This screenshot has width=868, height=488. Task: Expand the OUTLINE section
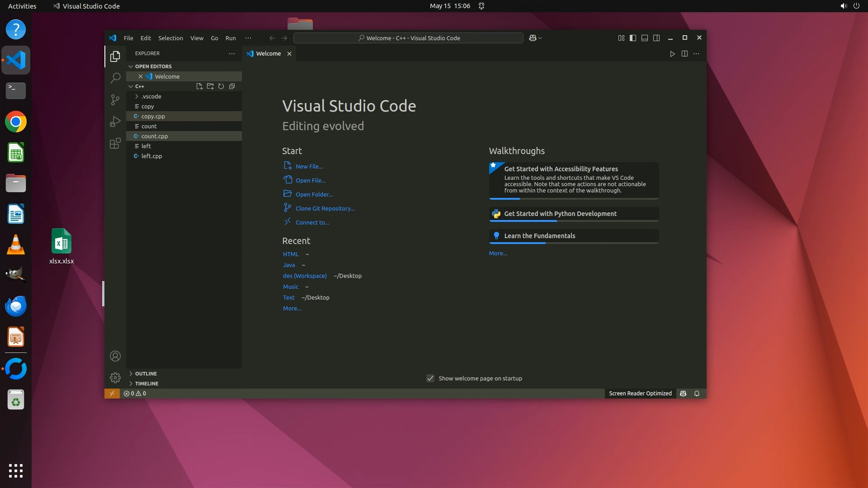[x=146, y=374]
